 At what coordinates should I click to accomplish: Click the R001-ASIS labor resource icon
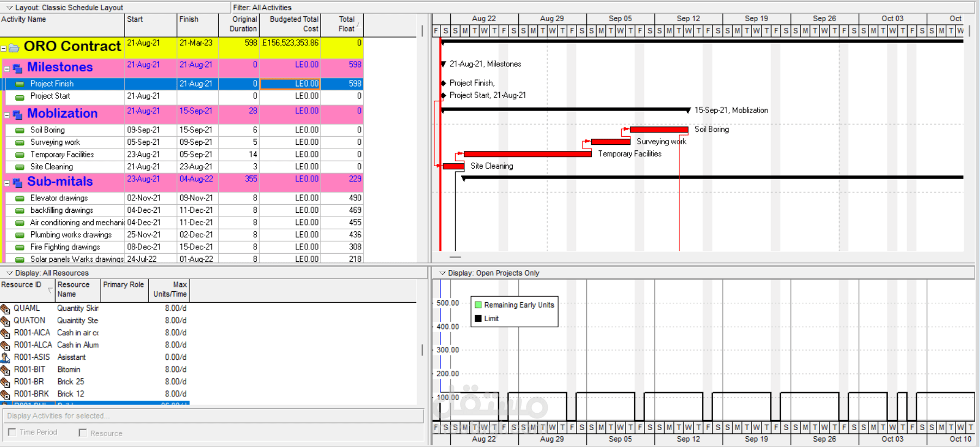5,358
